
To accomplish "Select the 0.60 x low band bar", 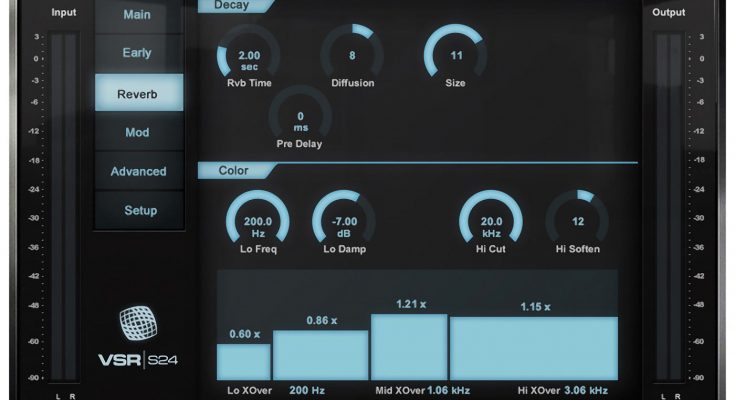I will tap(244, 361).
